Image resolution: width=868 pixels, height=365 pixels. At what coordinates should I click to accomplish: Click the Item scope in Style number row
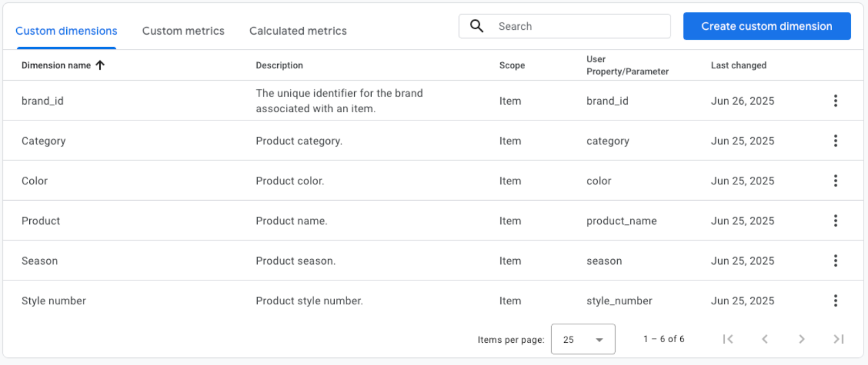point(510,300)
